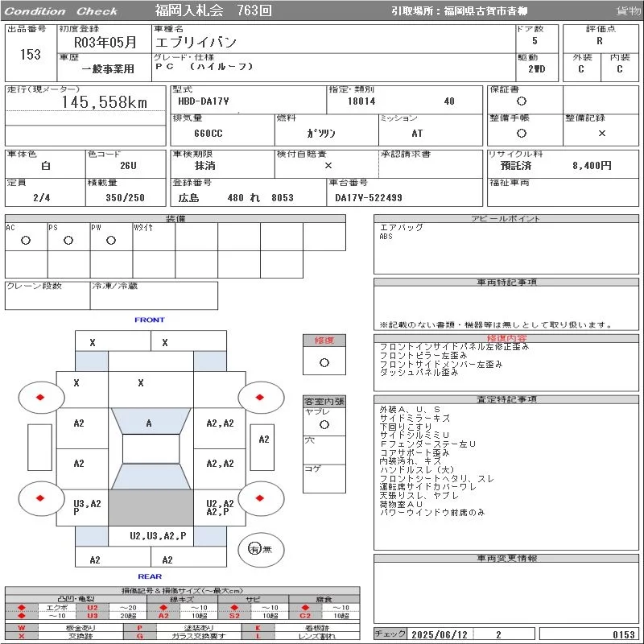Click the 預託済 recycle status

tap(516, 166)
